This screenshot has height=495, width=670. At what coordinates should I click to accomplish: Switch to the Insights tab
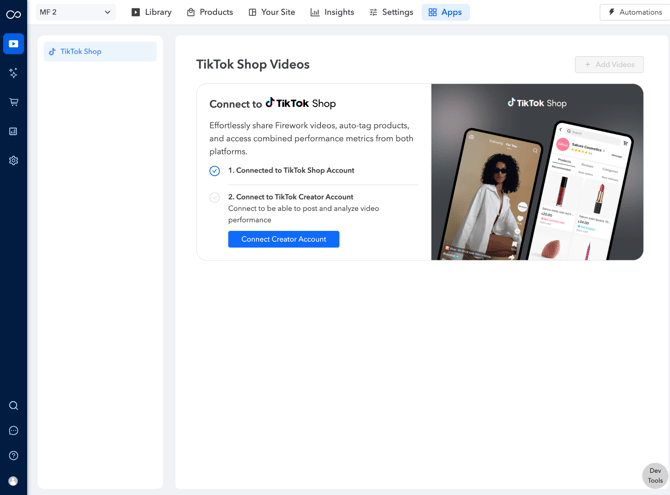pyautogui.click(x=332, y=12)
